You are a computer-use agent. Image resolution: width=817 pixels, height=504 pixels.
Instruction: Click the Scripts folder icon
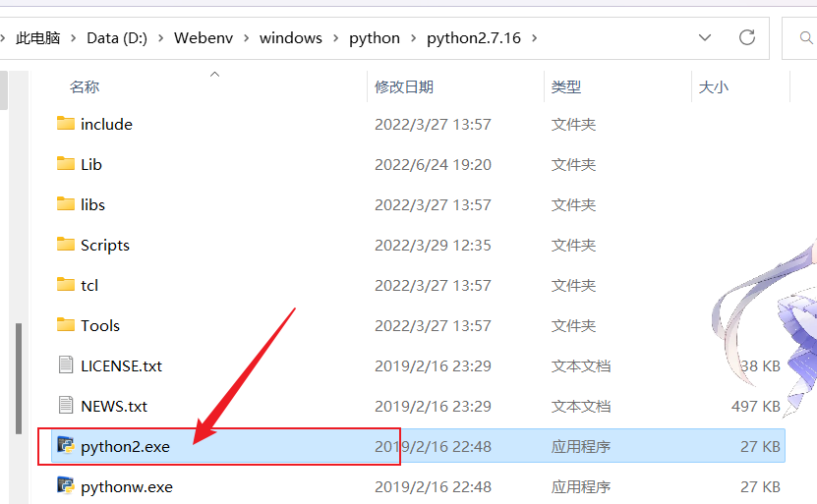(66, 245)
